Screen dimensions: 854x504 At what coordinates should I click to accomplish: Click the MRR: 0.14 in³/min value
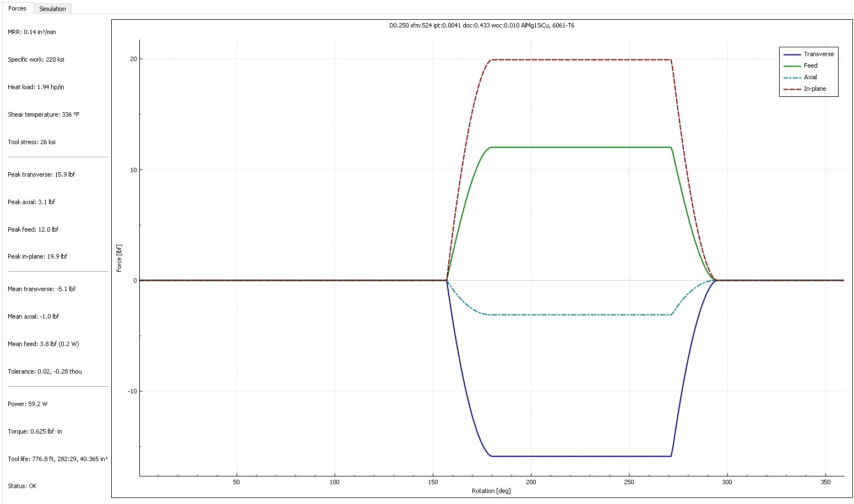pyautogui.click(x=32, y=32)
